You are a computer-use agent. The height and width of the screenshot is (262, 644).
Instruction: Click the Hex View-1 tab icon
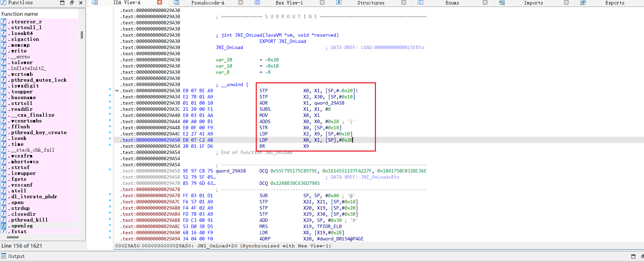tap(257, 2)
